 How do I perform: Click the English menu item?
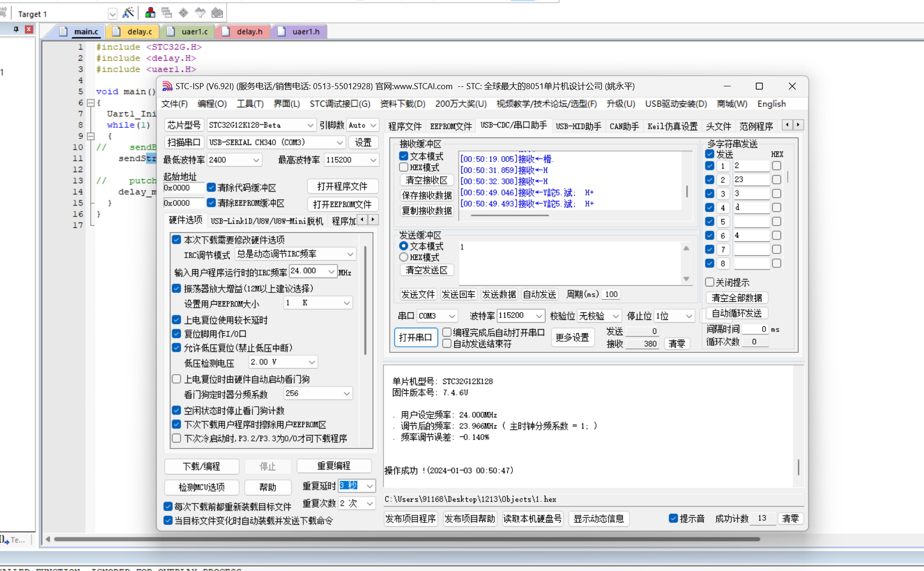pyautogui.click(x=772, y=104)
